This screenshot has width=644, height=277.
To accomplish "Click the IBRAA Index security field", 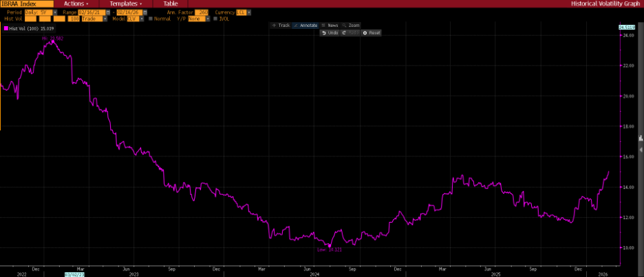I will (x=27, y=3).
